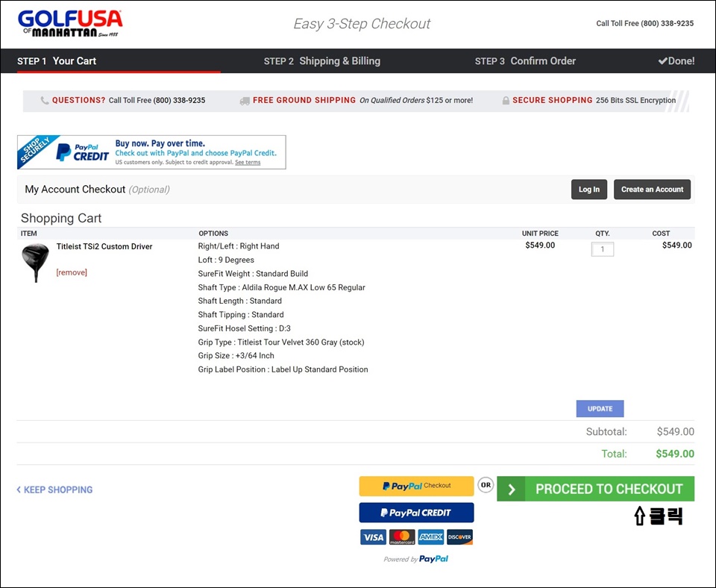Click the checkmark icon next to Done!
Screen dimensions: 716x588
pyautogui.click(x=662, y=61)
